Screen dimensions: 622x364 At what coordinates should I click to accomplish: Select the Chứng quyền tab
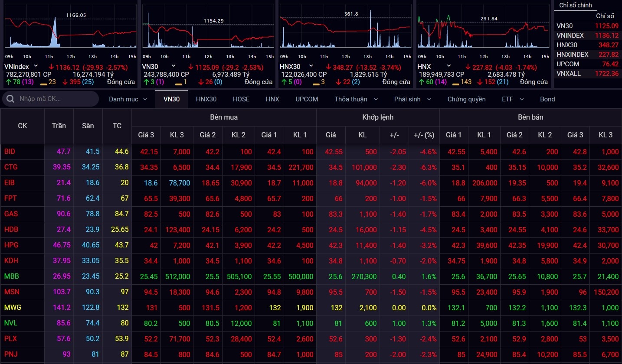[466, 99]
